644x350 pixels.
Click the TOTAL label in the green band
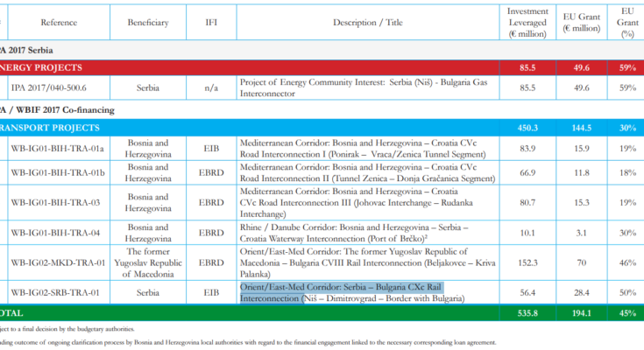click(x=11, y=313)
